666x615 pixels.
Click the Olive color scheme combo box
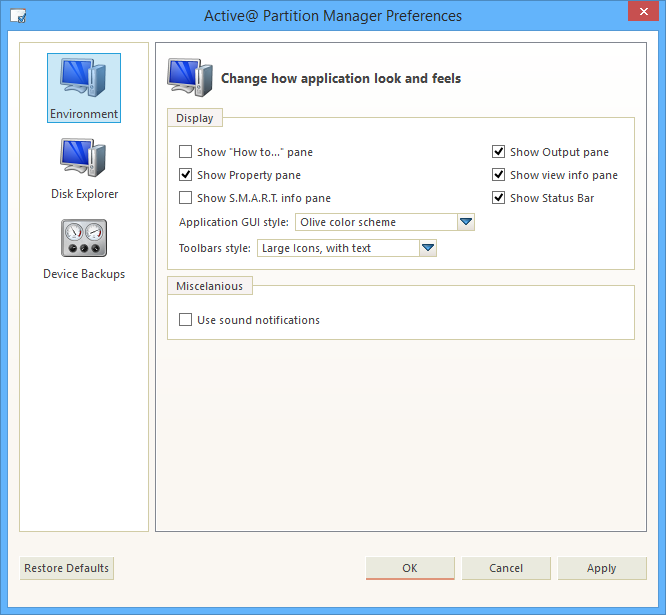pos(385,222)
